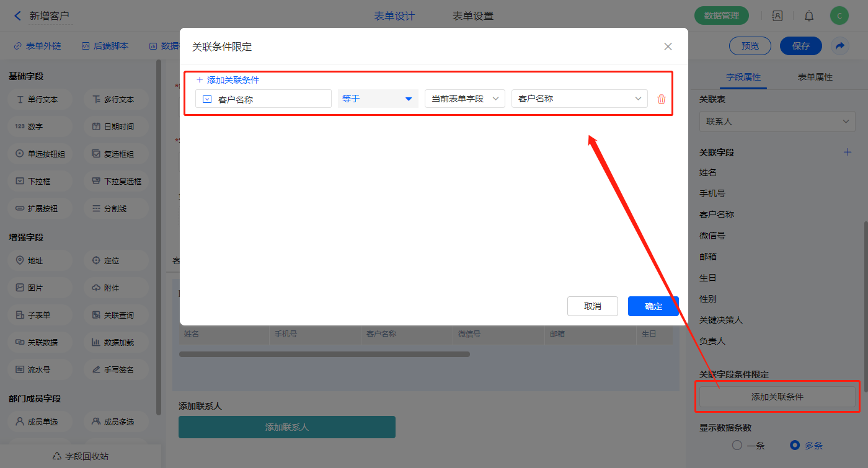Click the 确定 button
Screen dimensions: 868x468
click(x=653, y=306)
